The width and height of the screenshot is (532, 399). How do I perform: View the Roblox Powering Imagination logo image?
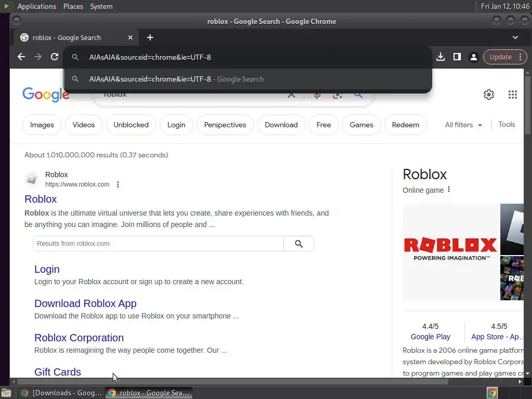coord(451,252)
